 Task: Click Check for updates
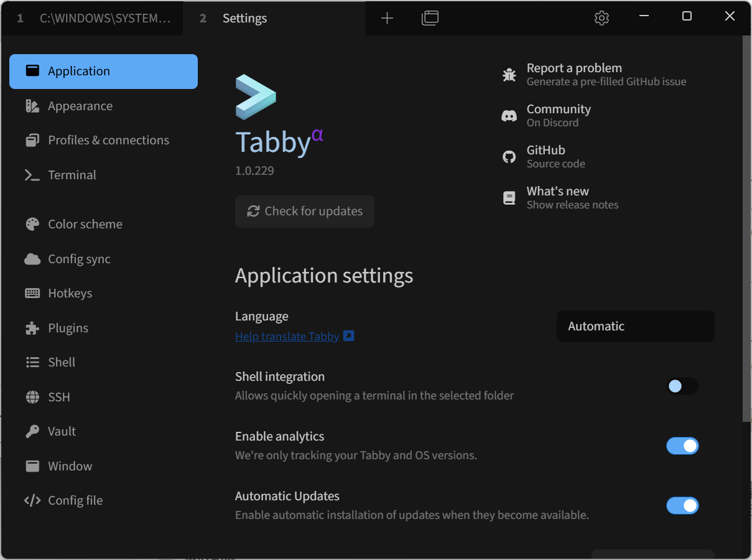304,212
